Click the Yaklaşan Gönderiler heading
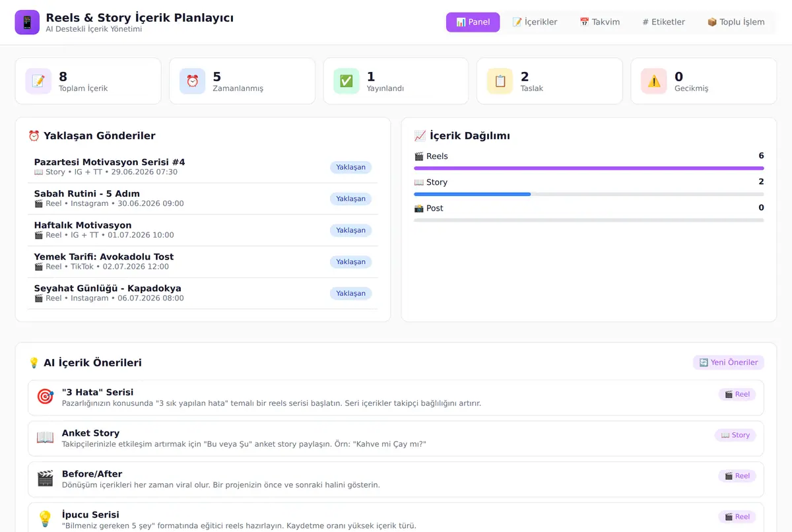The height and width of the screenshot is (532, 792). pyautogui.click(x=92, y=136)
